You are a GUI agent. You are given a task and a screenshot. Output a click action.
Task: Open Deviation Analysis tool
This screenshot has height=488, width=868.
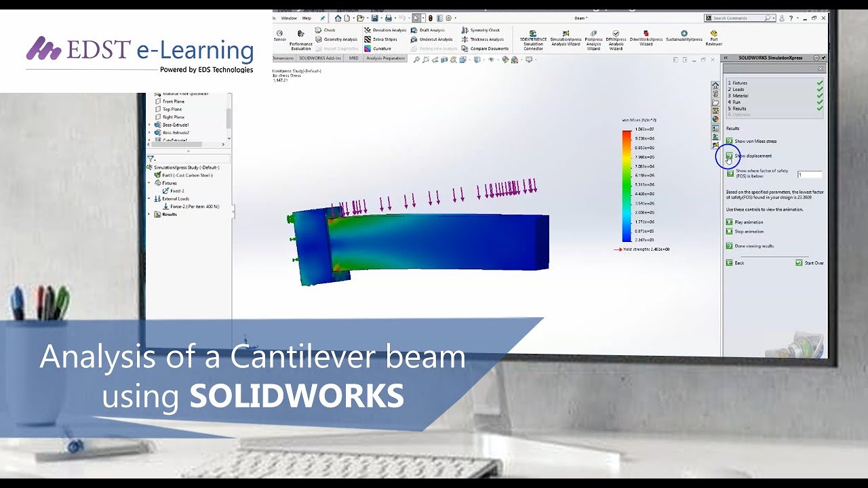[385, 30]
